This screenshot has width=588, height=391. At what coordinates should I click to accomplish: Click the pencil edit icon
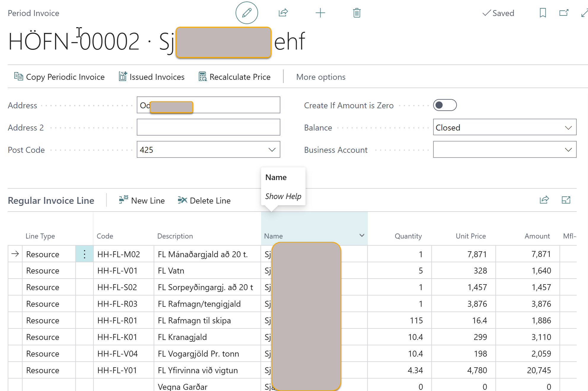tap(247, 13)
